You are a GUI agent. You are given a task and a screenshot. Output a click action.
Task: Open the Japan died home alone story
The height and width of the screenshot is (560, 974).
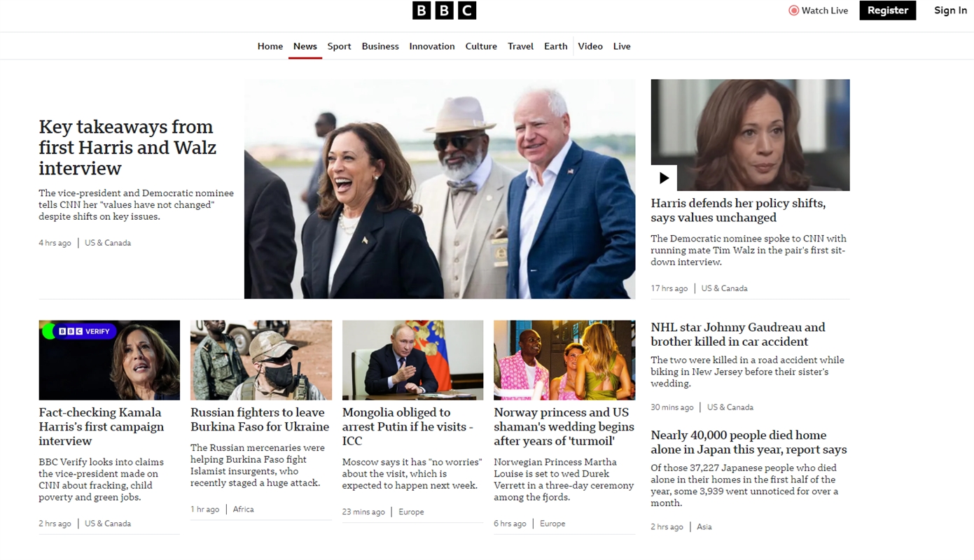[749, 442]
